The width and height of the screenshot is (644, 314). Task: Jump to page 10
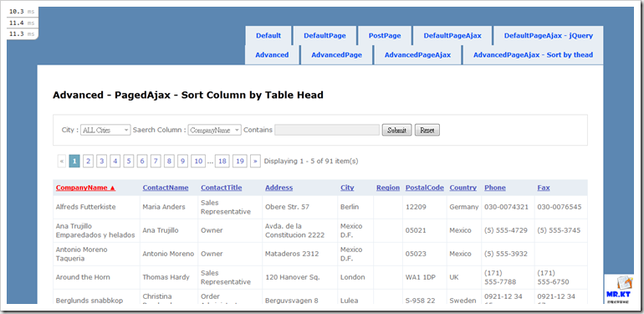tap(198, 161)
